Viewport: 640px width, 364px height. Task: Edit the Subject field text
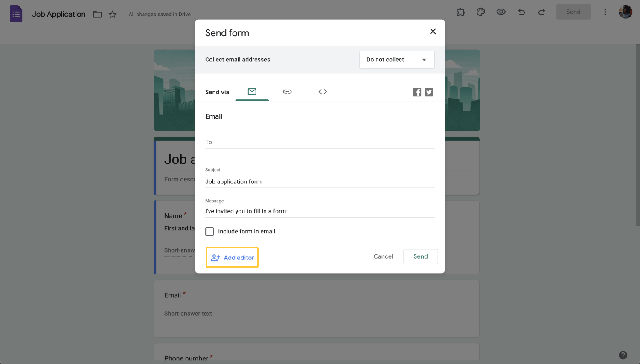[320, 182]
